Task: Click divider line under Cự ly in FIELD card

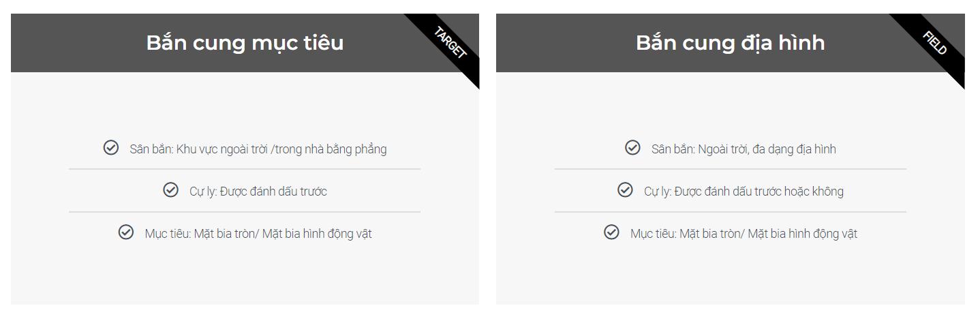Action: [x=730, y=212]
